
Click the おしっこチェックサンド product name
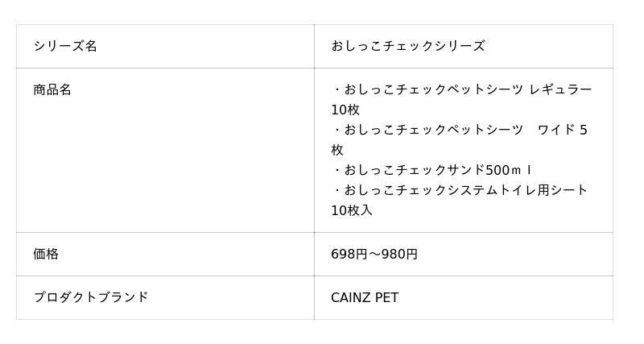[415, 170]
